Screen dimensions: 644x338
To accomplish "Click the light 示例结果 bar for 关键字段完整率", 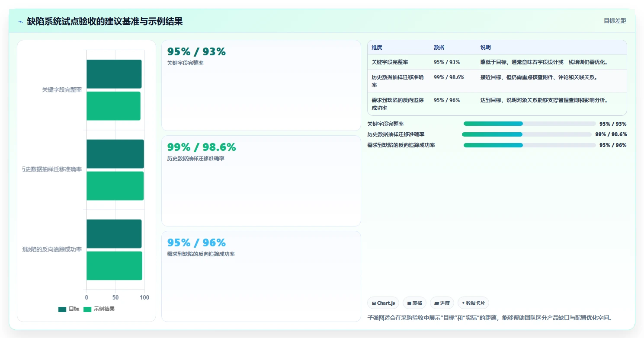I will click(x=113, y=106).
